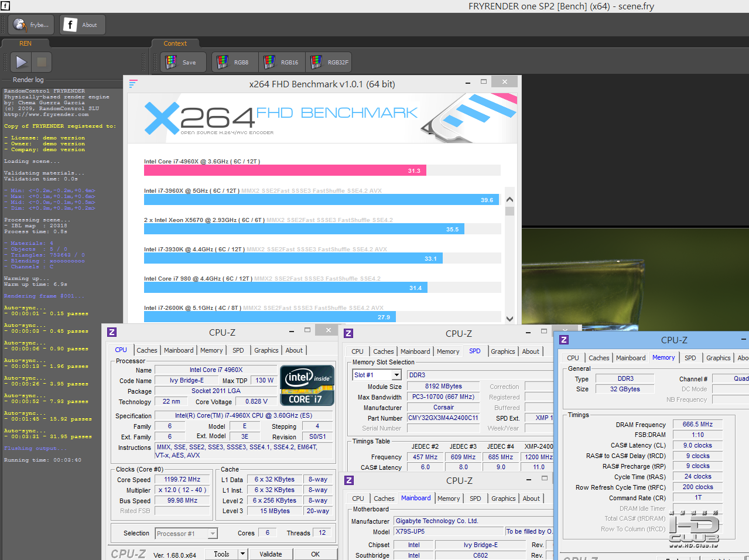Open Graphics tab in first CPU-Z window

266,350
